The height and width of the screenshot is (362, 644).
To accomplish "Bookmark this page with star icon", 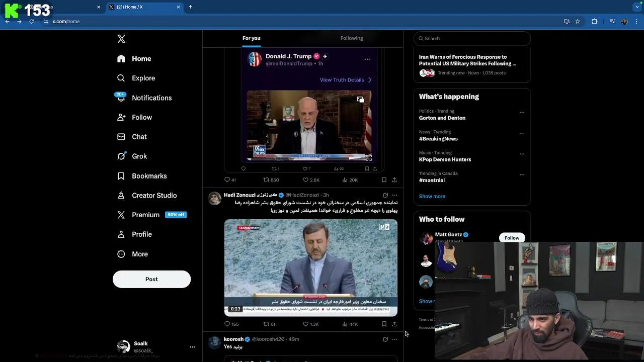I will (578, 22).
